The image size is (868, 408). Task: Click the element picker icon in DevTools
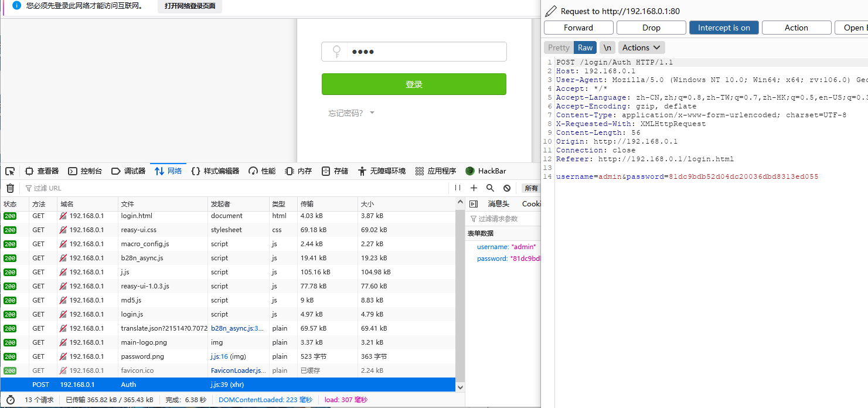point(10,171)
